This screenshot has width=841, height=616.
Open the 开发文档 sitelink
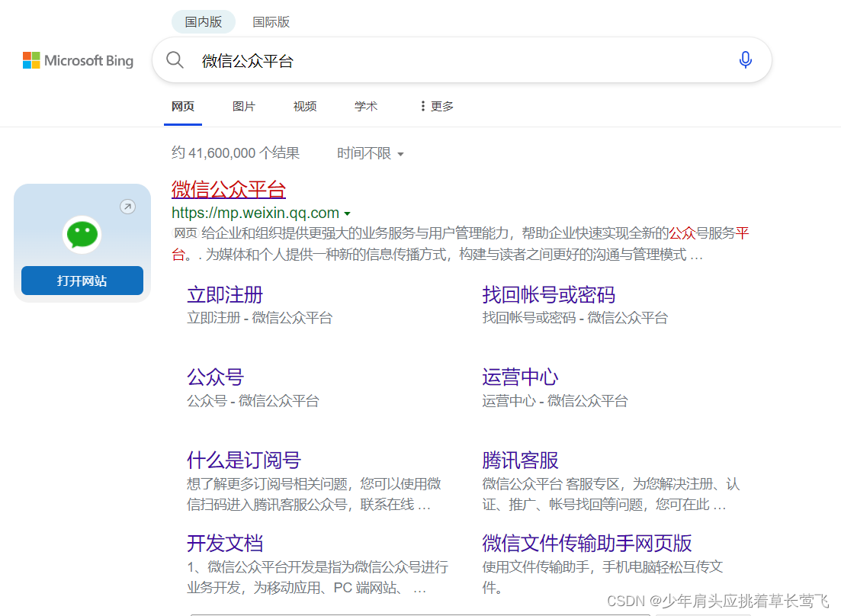pos(225,543)
